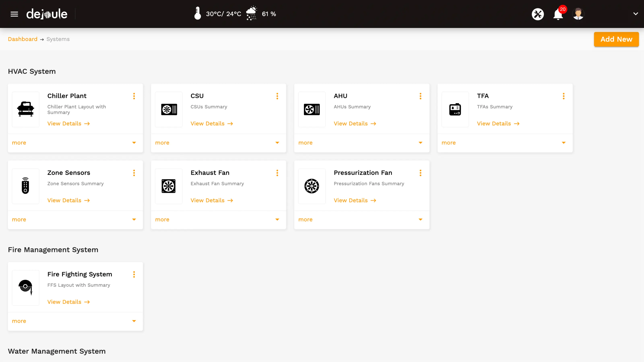Select Systems in the breadcrumb trail
644x362 pixels.
(x=58, y=39)
